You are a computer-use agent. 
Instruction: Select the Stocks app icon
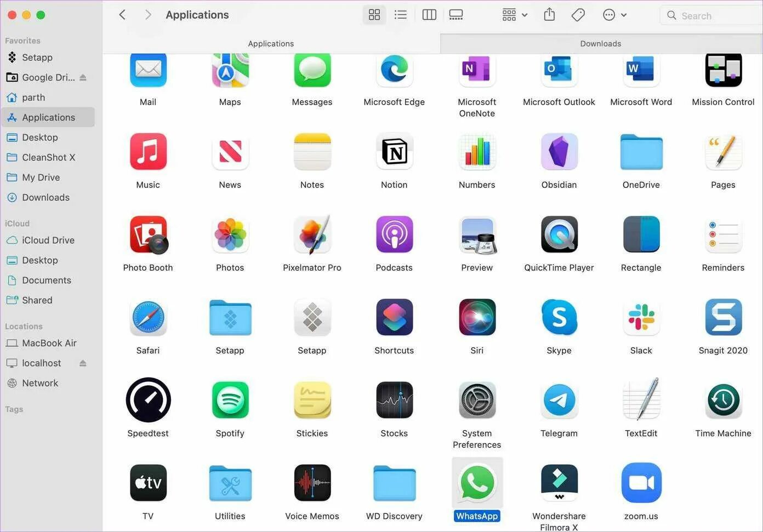point(395,400)
